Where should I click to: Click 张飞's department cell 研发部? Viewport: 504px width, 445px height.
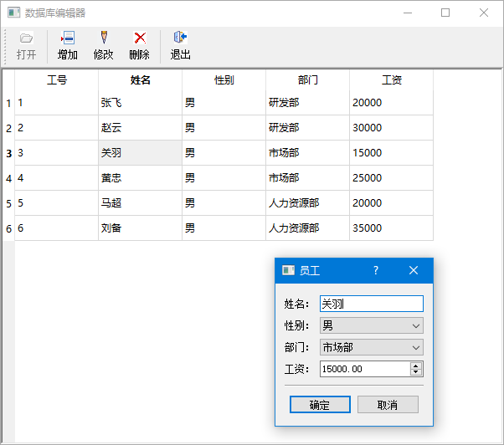click(x=307, y=103)
